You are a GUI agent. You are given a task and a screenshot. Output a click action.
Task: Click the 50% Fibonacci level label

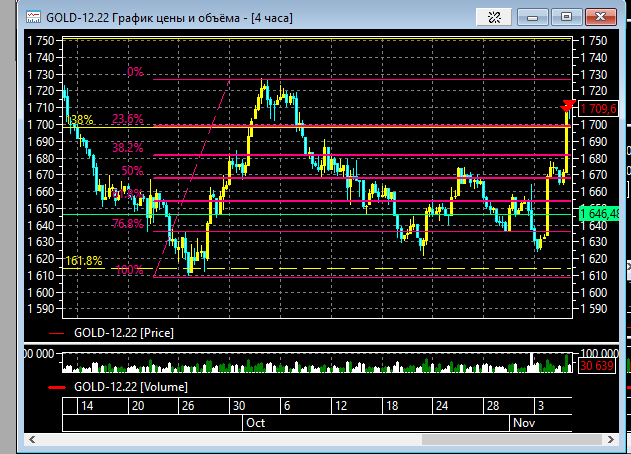point(132,171)
